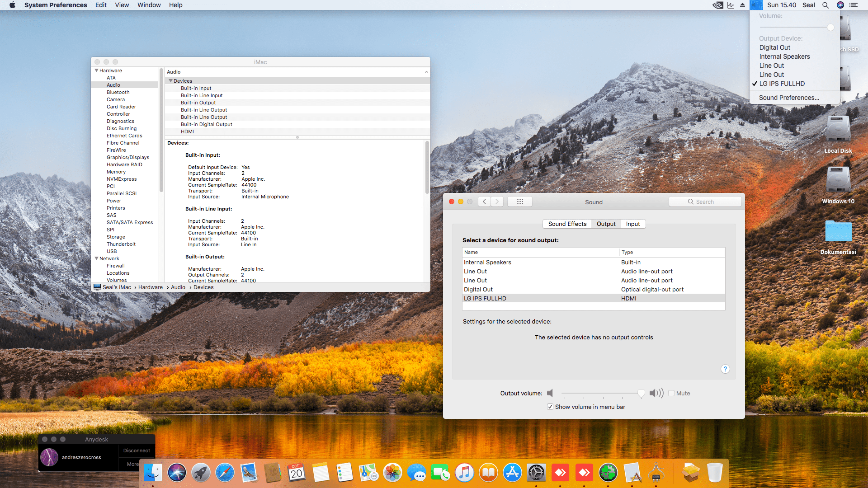Open Safari from the dock
This screenshot has width=868, height=488.
[x=225, y=473]
